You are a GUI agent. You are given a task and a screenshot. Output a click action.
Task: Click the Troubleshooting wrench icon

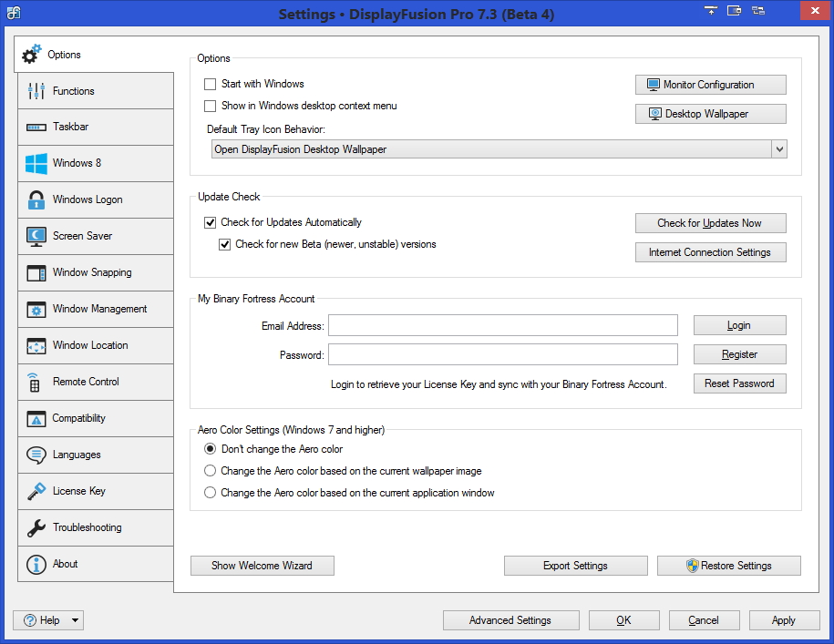click(36, 528)
